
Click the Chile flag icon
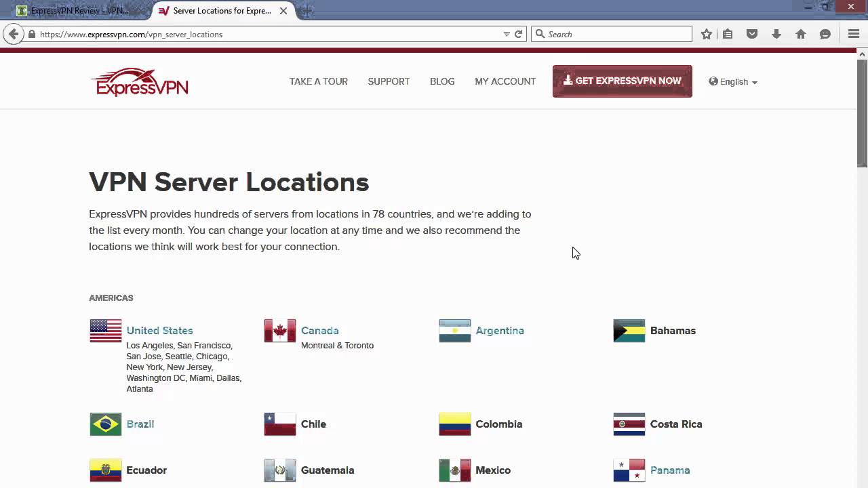[280, 424]
